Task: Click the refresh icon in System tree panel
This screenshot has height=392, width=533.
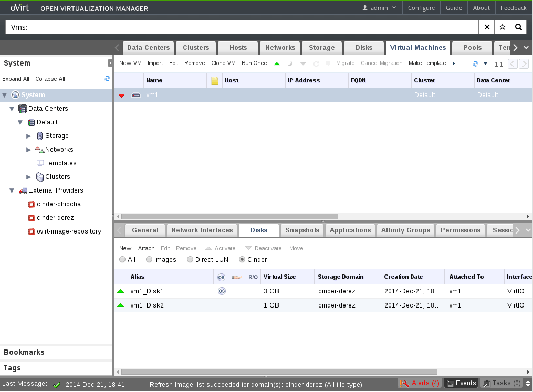Action: 107,79
